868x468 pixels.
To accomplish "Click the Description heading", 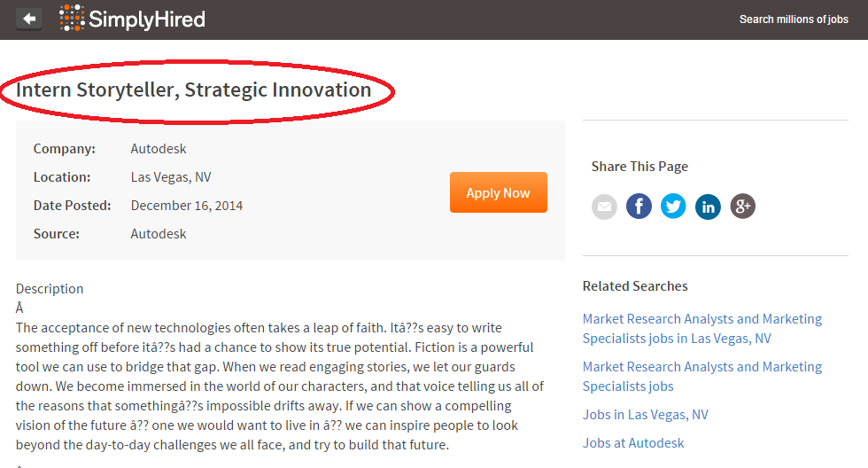I will coord(50,289).
